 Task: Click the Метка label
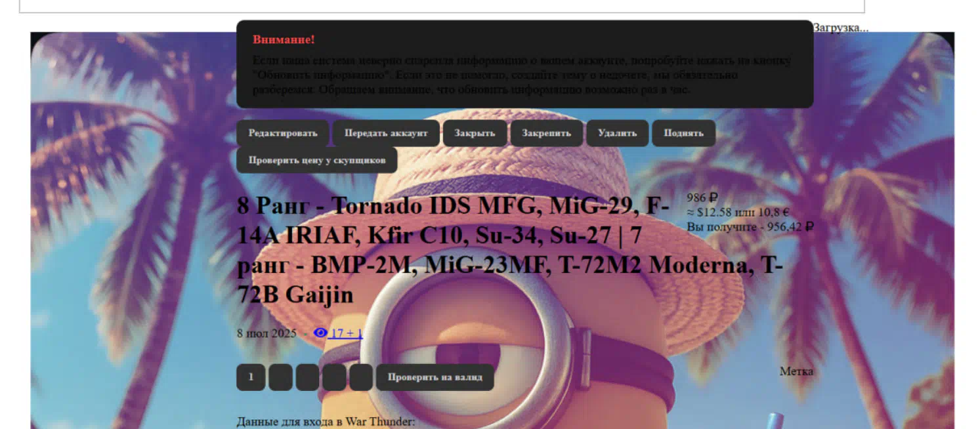(796, 371)
